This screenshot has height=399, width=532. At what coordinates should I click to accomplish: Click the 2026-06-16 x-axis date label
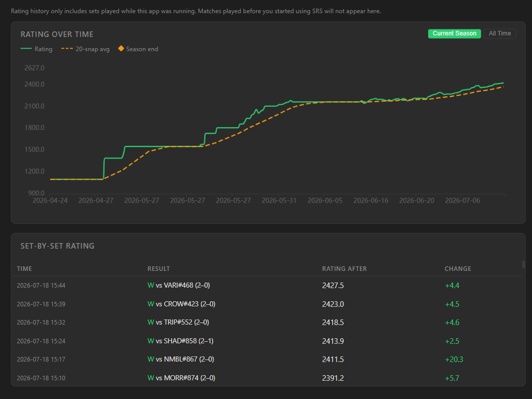(x=371, y=201)
